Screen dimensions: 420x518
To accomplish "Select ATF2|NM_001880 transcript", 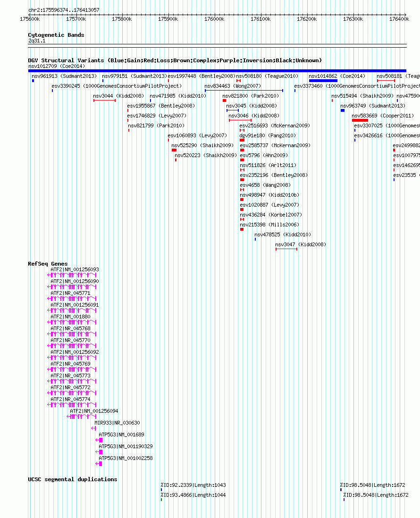I will [x=72, y=322].
